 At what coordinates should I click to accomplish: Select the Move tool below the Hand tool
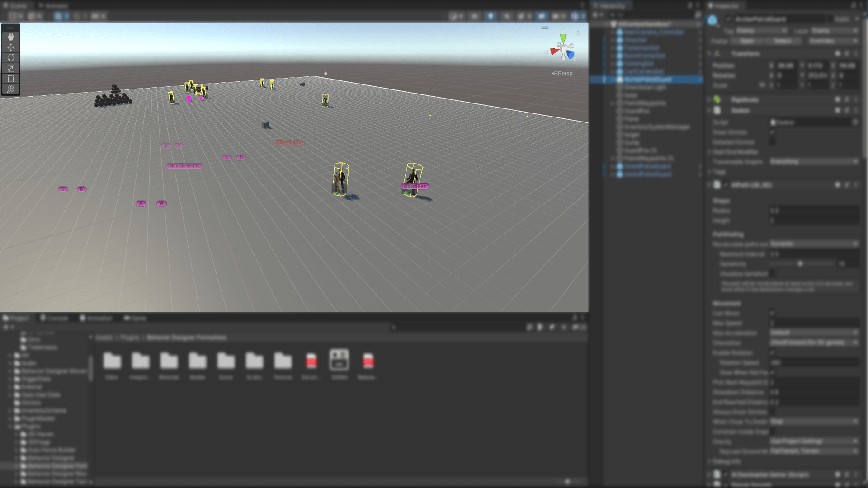tap(10, 47)
